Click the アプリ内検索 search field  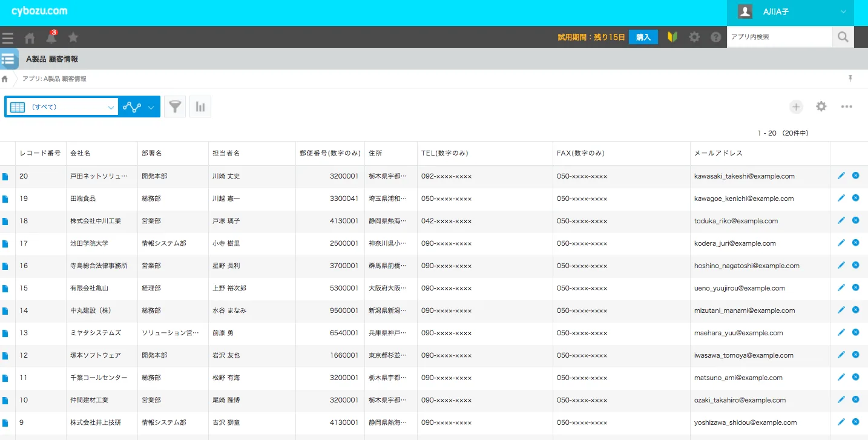point(779,37)
